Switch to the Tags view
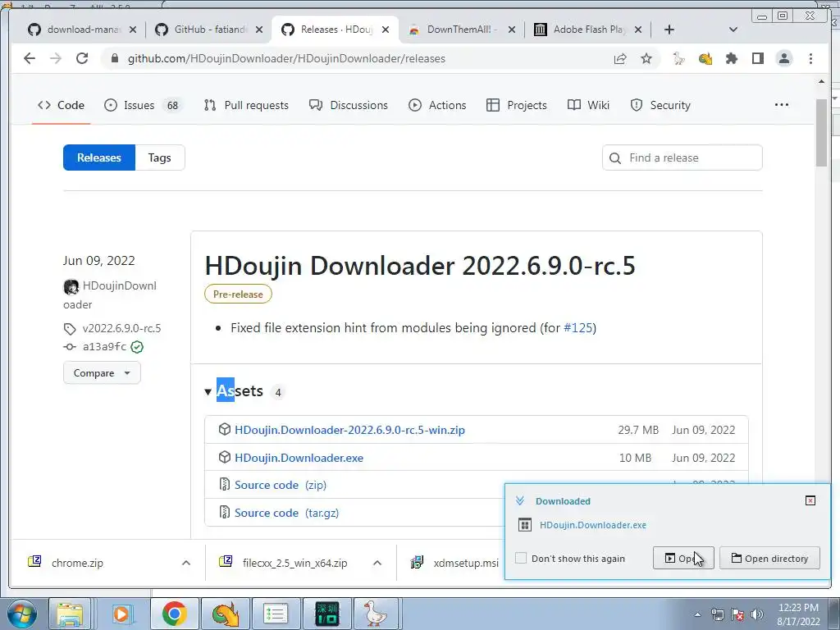 160,157
